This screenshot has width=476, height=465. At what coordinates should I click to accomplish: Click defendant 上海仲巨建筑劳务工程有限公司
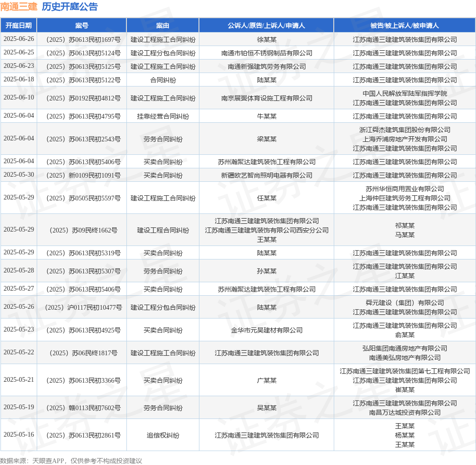[405, 199]
